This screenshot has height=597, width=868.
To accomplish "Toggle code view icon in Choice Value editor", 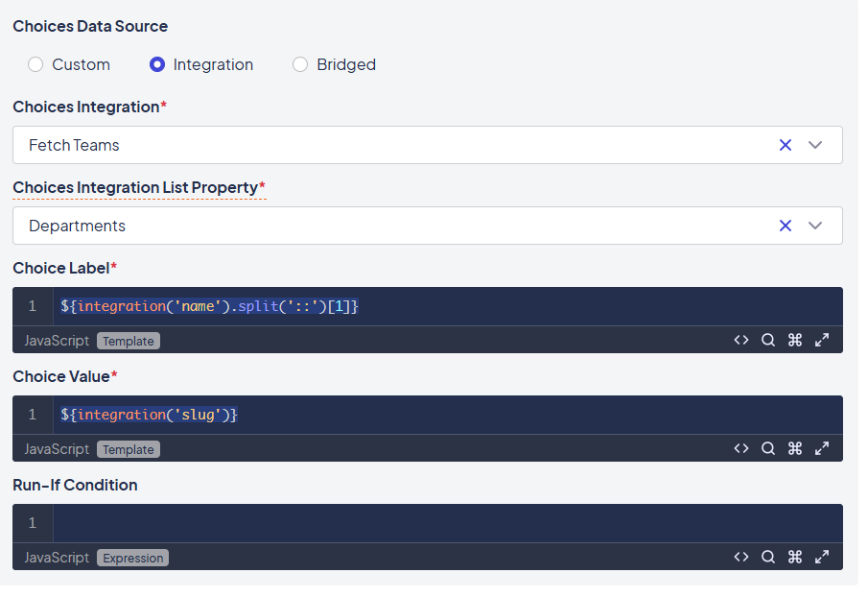I will (741, 448).
